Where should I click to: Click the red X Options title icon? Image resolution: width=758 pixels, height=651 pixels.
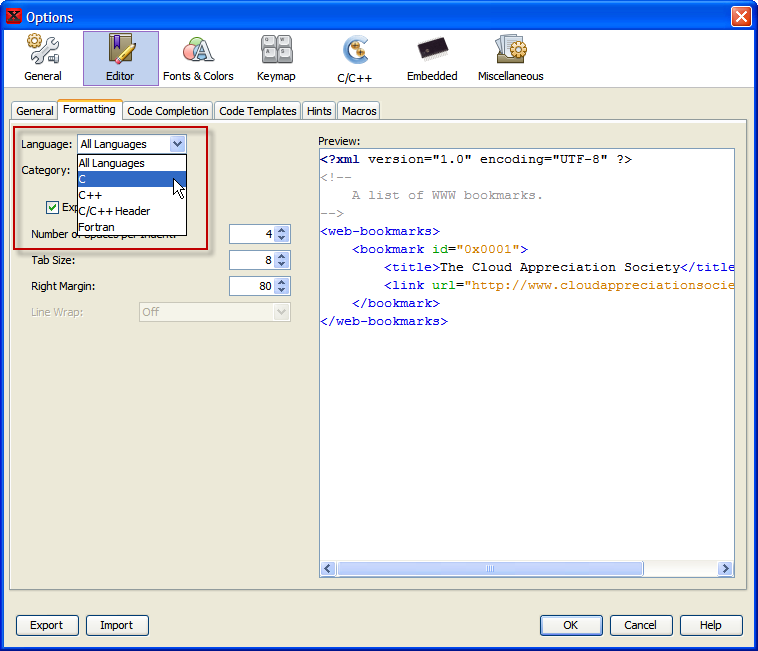coord(14,16)
